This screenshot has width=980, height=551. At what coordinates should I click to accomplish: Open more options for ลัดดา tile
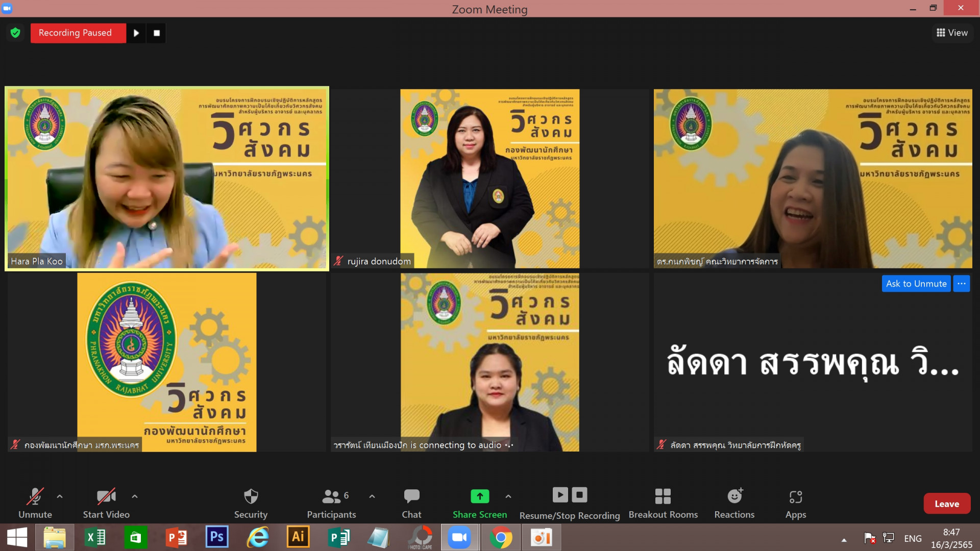coord(962,284)
